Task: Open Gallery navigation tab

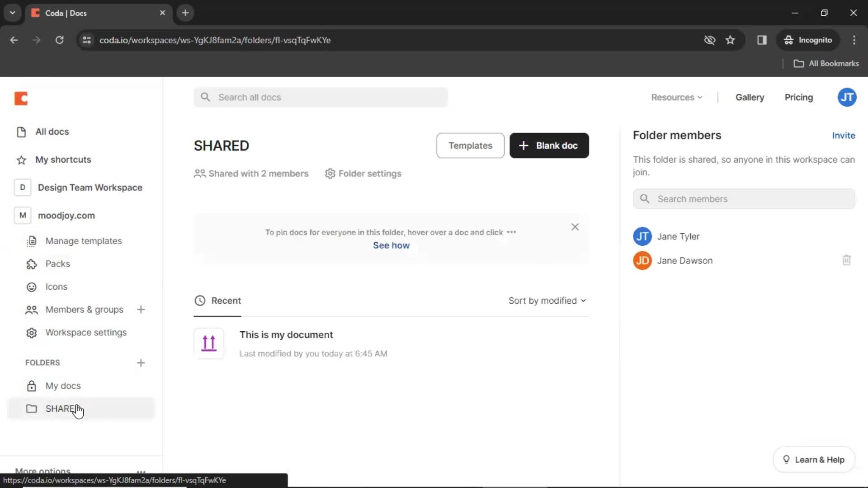Action: pyautogui.click(x=750, y=97)
